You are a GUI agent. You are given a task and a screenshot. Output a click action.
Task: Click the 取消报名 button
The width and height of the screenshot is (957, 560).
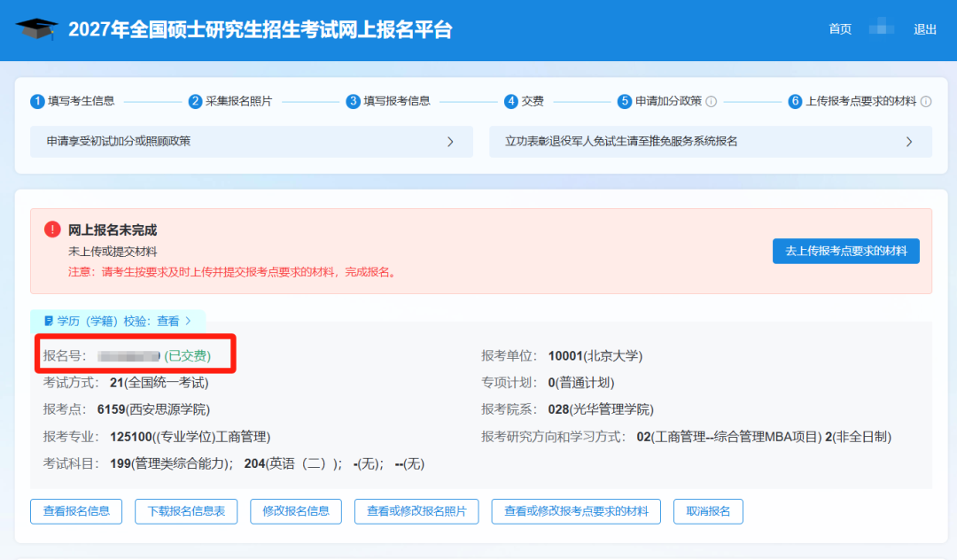point(708,511)
